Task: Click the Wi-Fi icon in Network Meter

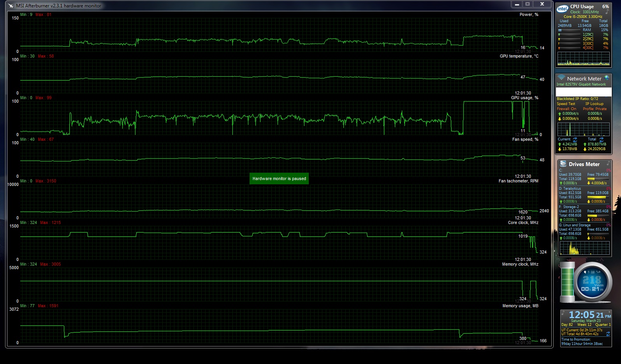Action: [x=561, y=77]
